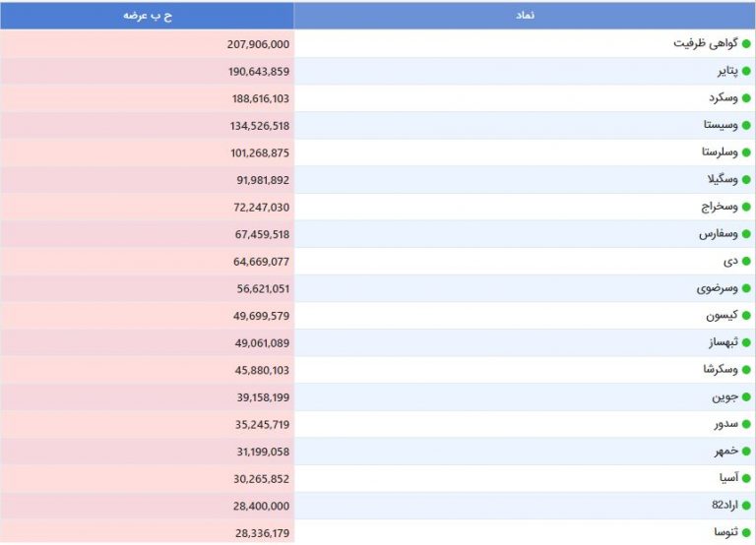Image resolution: width=756 pixels, height=545 pixels.
Task: Open the وسگیلا symbol link
Action: (x=723, y=180)
